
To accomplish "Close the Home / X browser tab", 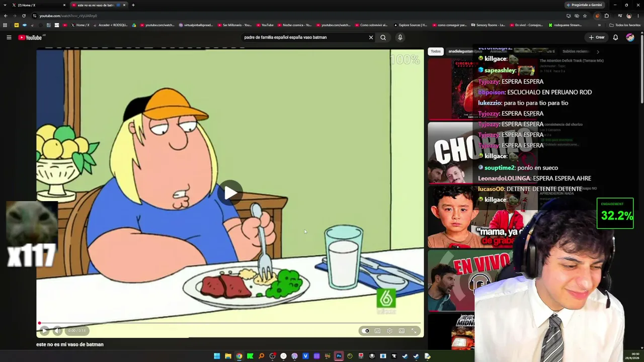I will point(64,5).
